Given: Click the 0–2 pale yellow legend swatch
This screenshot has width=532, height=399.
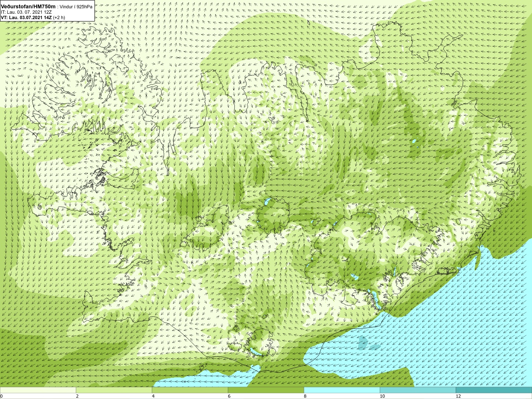Looking at the screenshot, I should coord(38,390).
